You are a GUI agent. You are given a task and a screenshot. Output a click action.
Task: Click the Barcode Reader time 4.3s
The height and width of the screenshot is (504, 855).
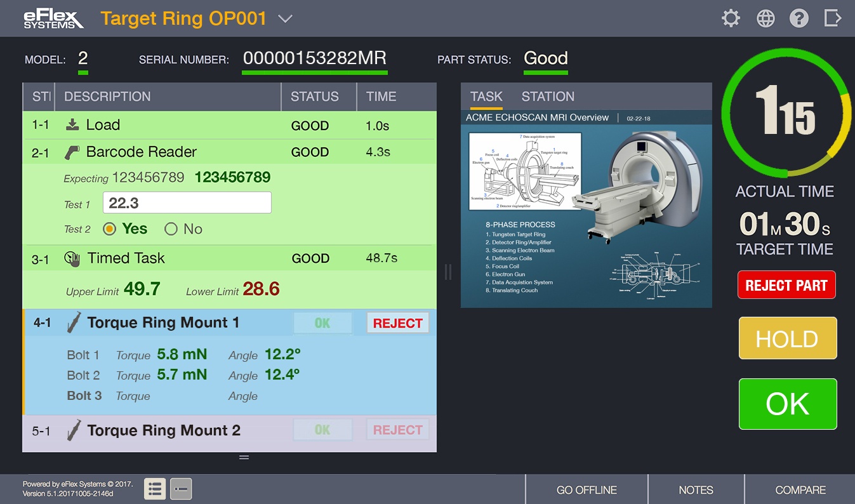378,152
